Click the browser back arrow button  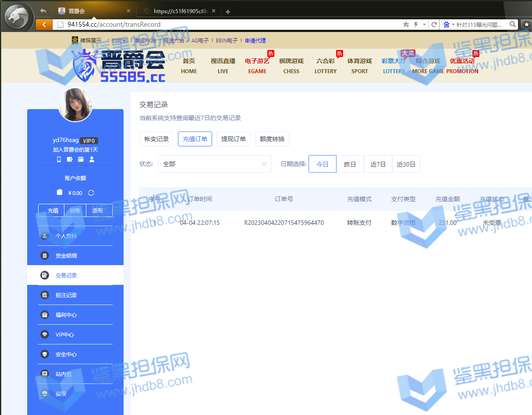coord(44,25)
